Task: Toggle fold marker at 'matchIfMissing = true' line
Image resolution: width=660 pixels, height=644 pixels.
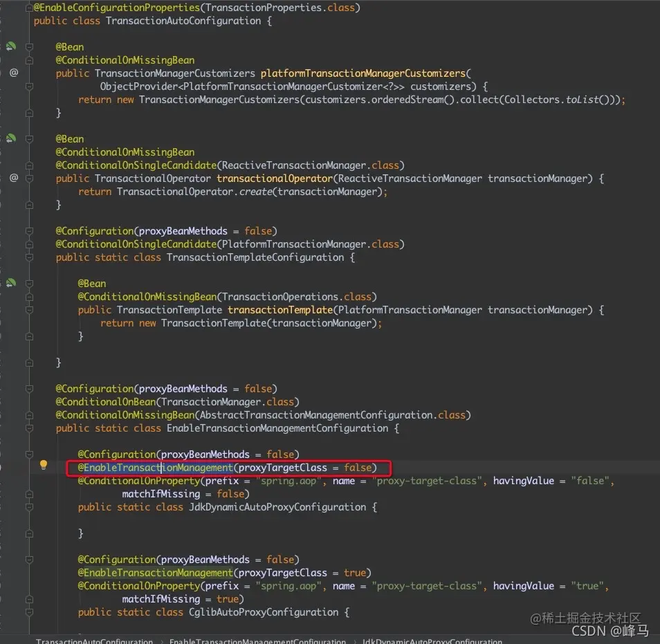Action: click(29, 599)
